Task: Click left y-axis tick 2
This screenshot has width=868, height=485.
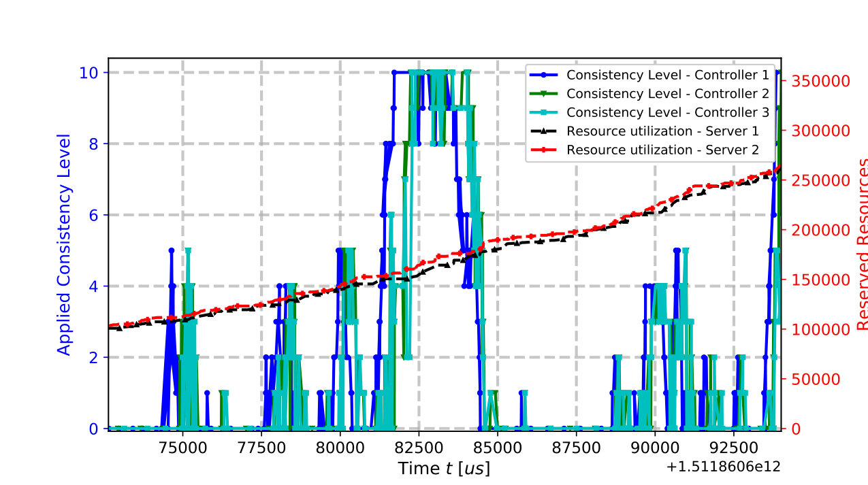Action: (x=94, y=357)
